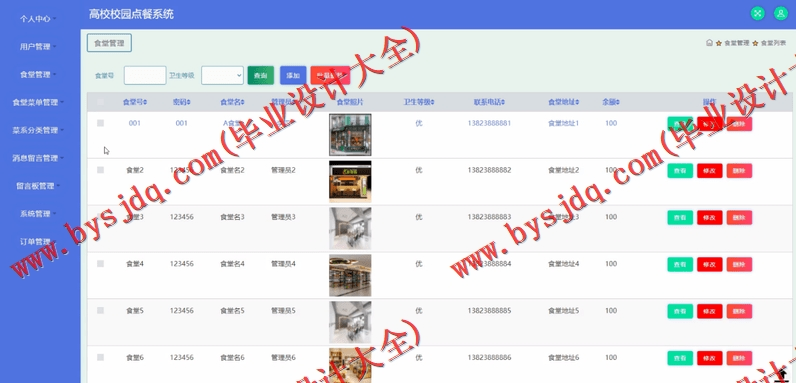The width and height of the screenshot is (796, 383).
Task: Click the 食堂名6 cell
Action: pyautogui.click(x=232, y=358)
